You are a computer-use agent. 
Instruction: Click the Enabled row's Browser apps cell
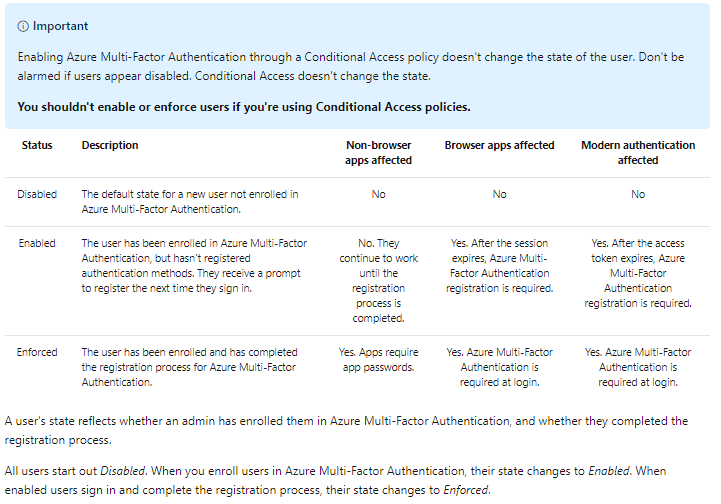coord(499,265)
